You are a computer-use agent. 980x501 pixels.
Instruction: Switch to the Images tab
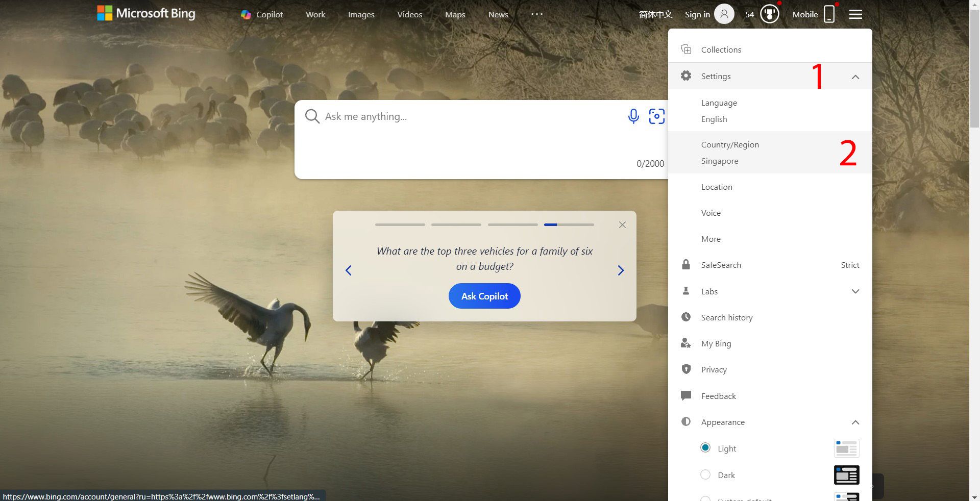tap(361, 14)
